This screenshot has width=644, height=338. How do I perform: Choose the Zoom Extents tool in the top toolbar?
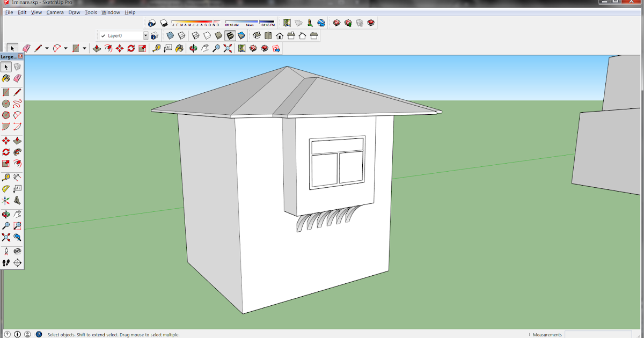point(228,48)
